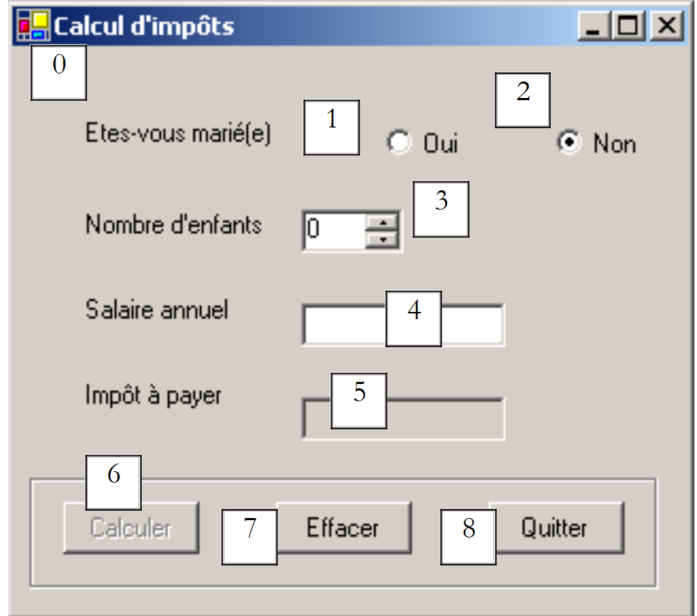The height and width of the screenshot is (616, 697).
Task: Click the Calcul d'impôts window icon
Action: pos(32,26)
